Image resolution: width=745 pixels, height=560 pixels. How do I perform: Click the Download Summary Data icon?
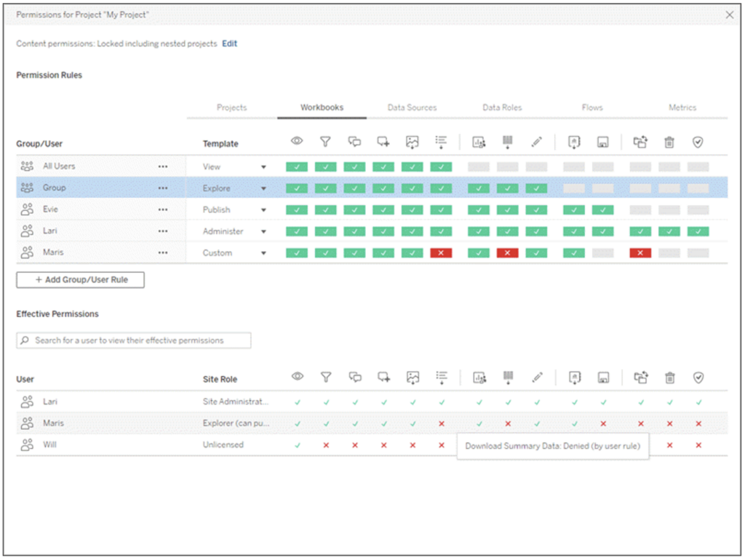coord(442,141)
